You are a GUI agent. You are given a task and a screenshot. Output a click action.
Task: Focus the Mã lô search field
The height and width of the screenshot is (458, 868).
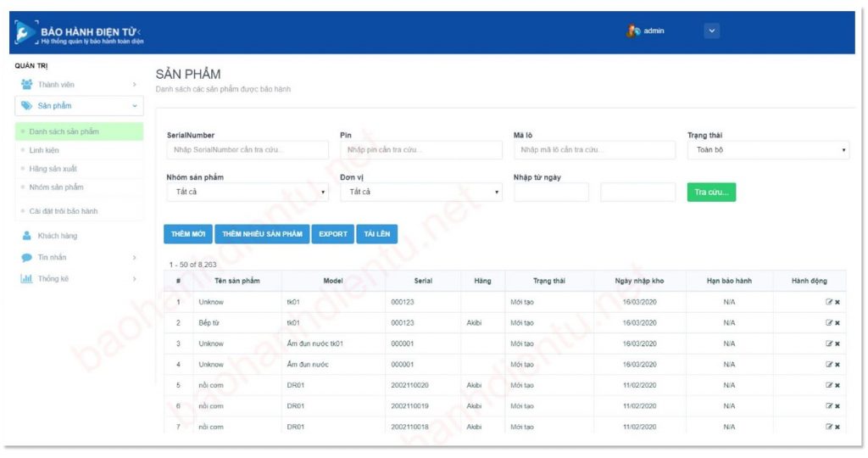[594, 149]
